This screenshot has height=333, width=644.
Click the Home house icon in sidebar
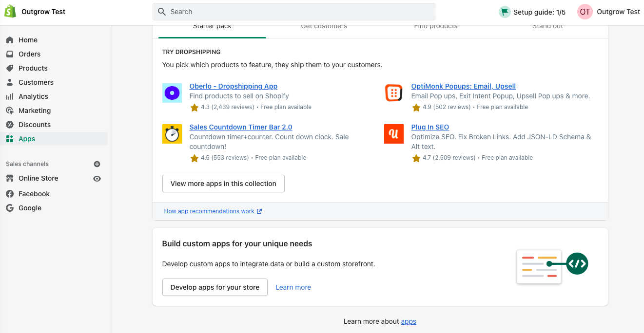point(10,40)
